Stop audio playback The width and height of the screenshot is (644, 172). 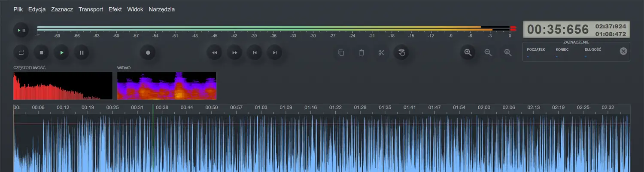42,53
